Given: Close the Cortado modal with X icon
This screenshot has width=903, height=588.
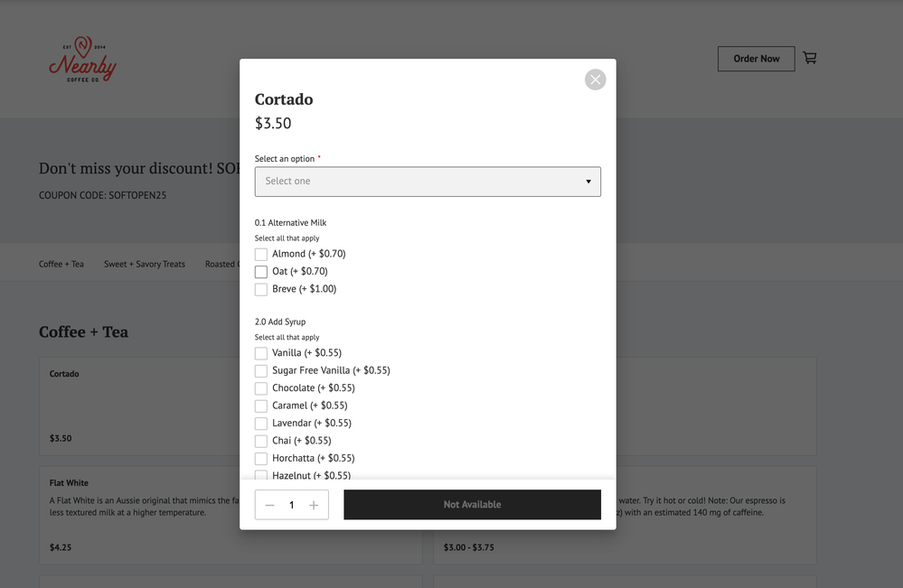Looking at the screenshot, I should [x=595, y=79].
